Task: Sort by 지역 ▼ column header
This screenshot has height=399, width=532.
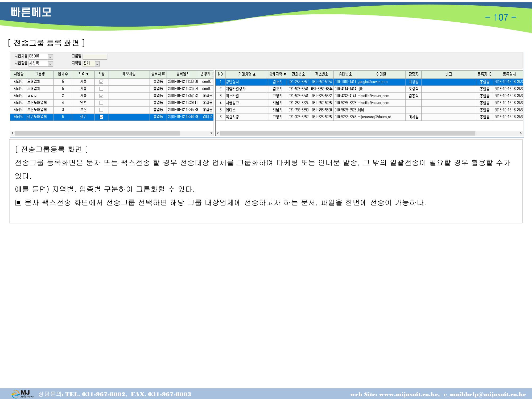Action: [x=83, y=74]
